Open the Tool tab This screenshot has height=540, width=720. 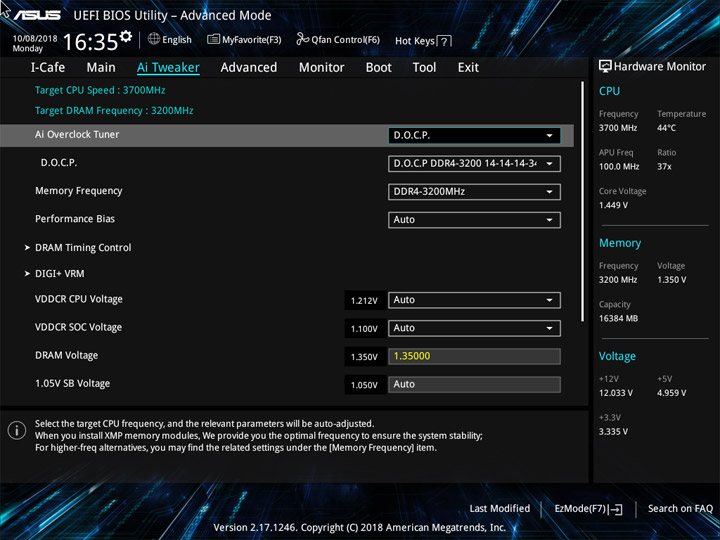[424, 68]
